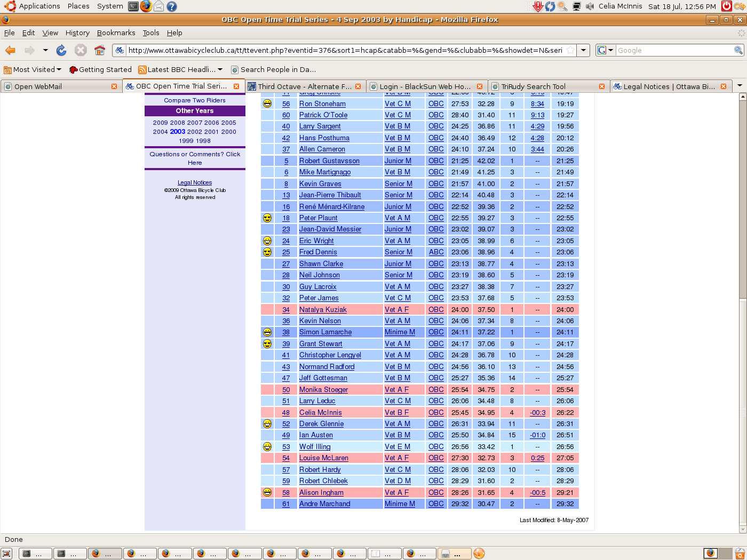
Task: Click the search magnifier in Google box
Action: coord(738,50)
